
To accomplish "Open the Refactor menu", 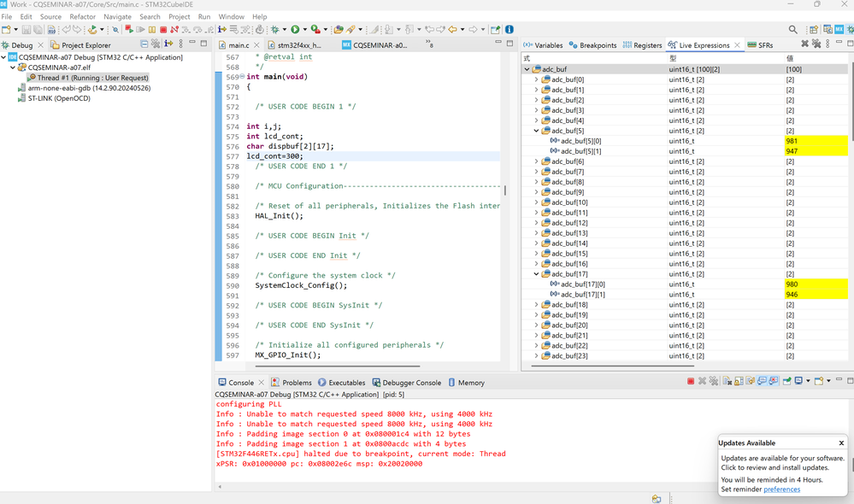I will pyautogui.click(x=83, y=16).
